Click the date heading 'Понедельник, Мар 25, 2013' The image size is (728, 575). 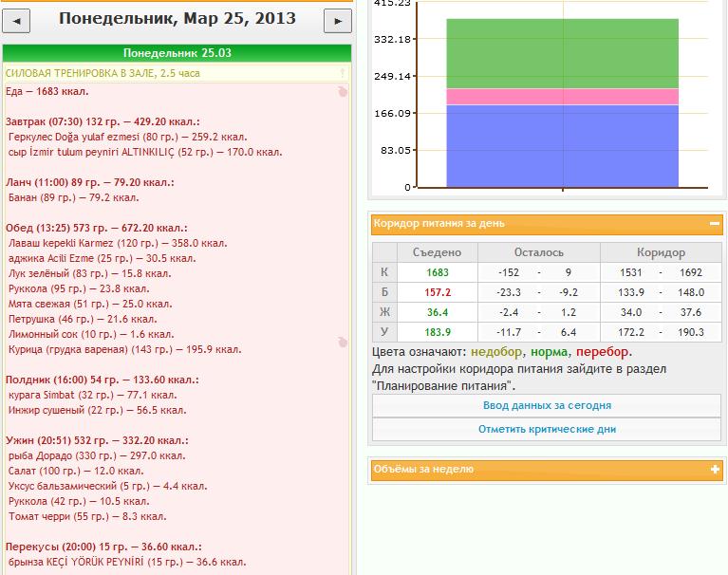177,19
